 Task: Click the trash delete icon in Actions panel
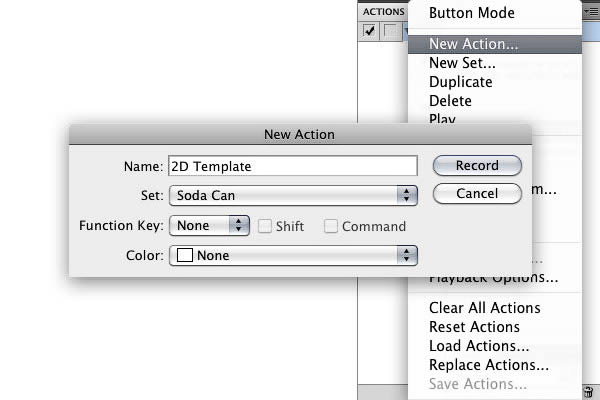coord(589,392)
